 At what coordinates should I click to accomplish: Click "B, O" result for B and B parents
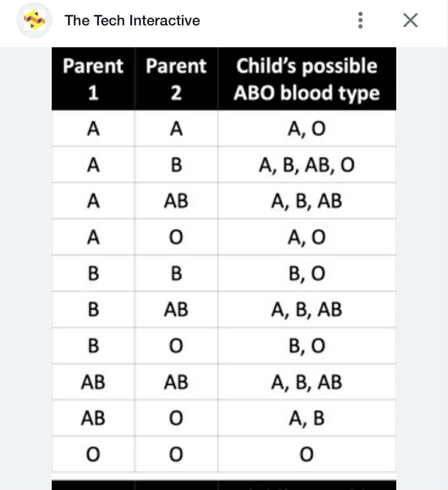pyautogui.click(x=307, y=273)
